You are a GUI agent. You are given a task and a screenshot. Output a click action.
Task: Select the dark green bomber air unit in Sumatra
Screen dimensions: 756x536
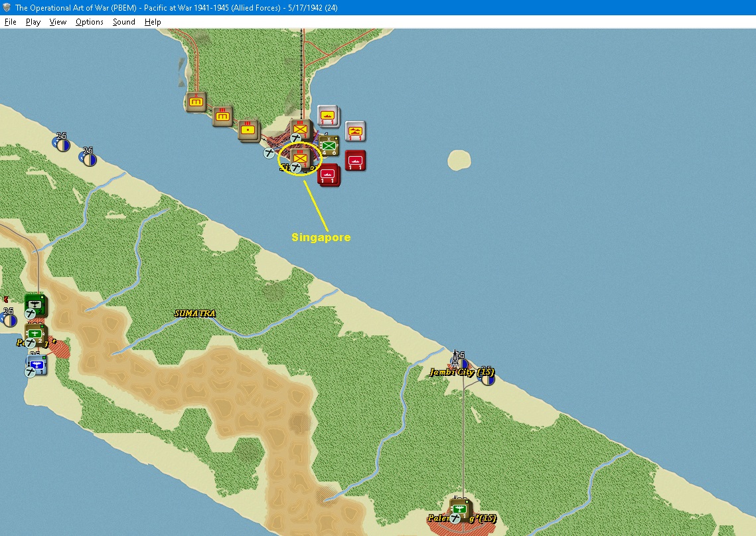(36, 305)
